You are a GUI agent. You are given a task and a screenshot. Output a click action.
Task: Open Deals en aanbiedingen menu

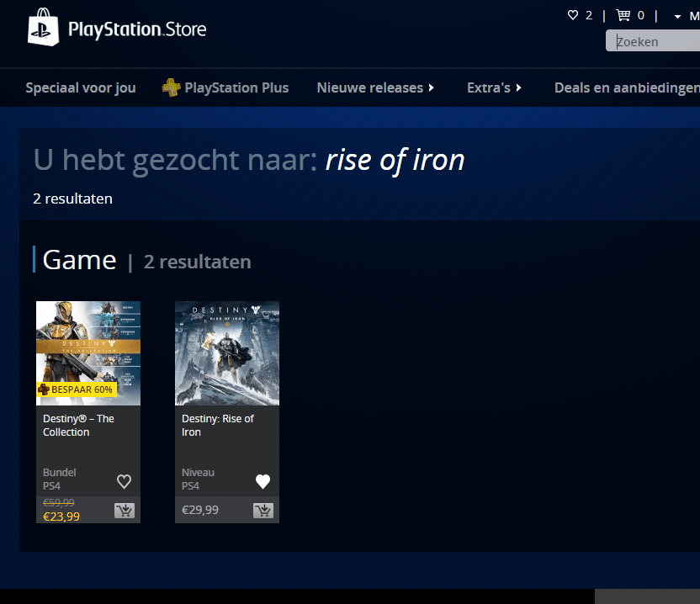(x=627, y=87)
